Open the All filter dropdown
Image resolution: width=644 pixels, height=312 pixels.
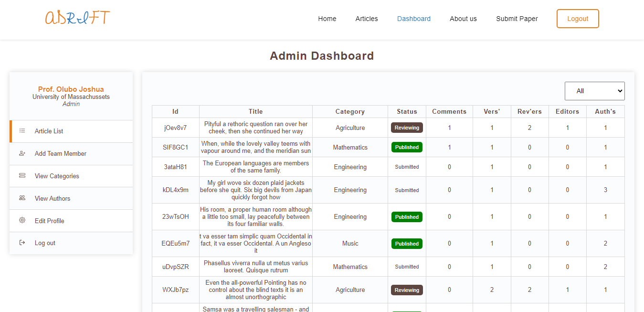point(594,91)
